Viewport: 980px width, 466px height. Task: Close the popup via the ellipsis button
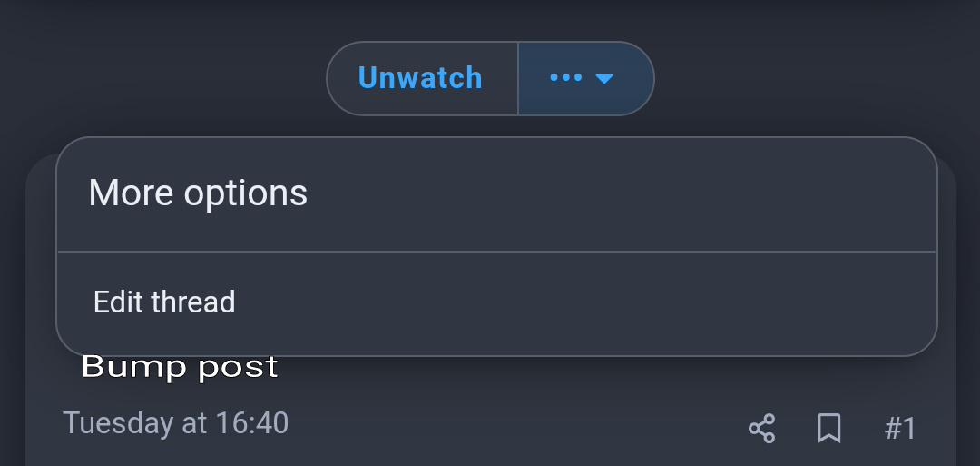[586, 78]
